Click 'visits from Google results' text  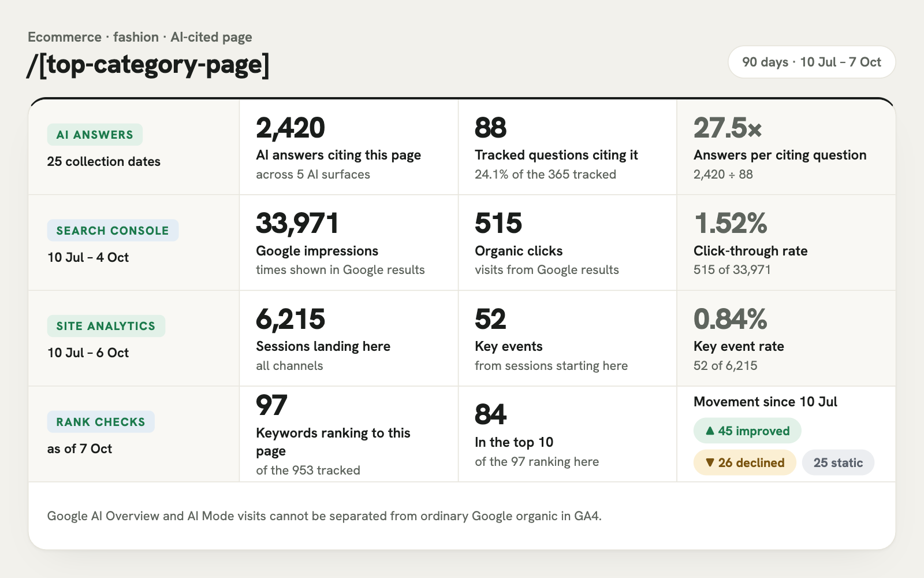[x=546, y=270]
